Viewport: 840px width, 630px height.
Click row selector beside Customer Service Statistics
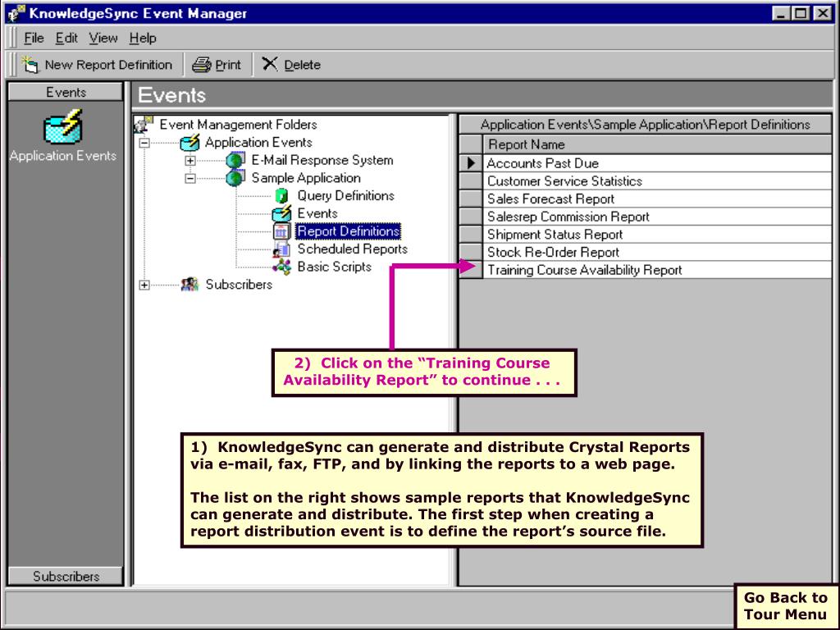click(x=471, y=181)
